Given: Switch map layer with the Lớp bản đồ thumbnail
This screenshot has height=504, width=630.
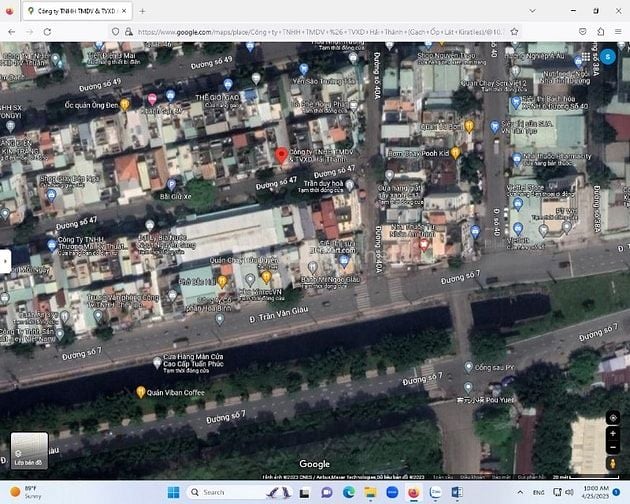Looking at the screenshot, I should pos(29,451).
